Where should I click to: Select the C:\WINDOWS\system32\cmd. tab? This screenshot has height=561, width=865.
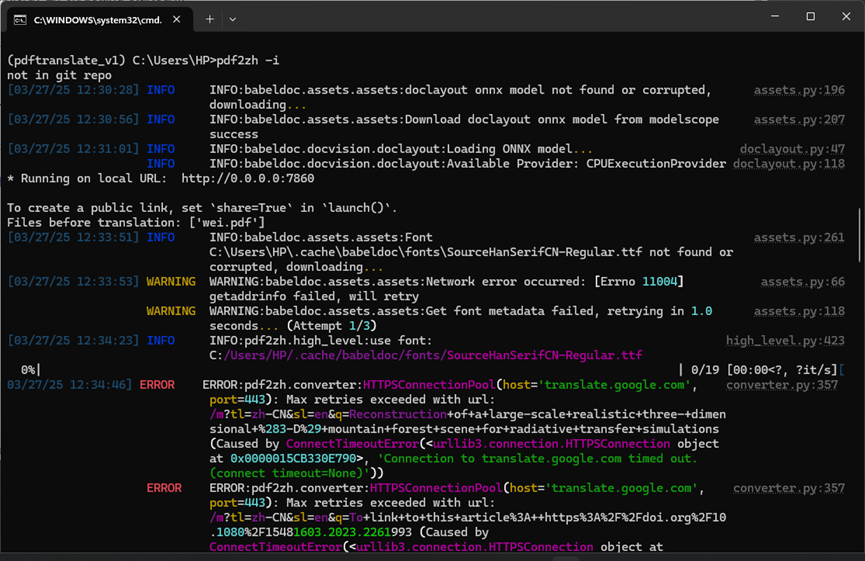(x=99, y=19)
